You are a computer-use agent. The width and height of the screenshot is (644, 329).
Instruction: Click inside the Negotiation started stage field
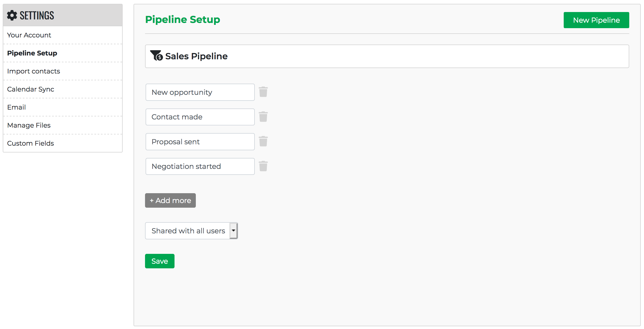tap(200, 166)
